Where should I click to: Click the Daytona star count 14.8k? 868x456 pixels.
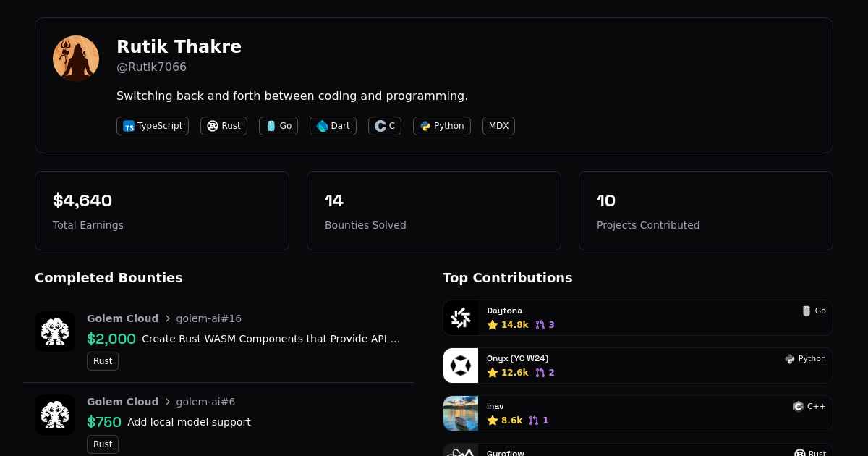508,325
